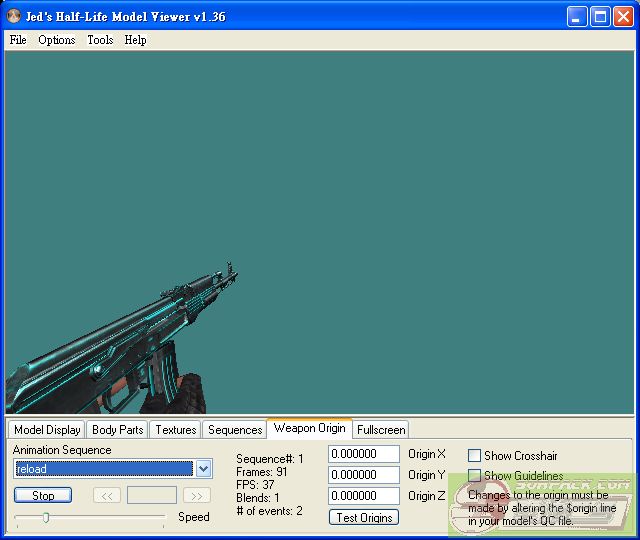Open the Fullscreen tab
The image size is (640, 540).
click(x=381, y=430)
